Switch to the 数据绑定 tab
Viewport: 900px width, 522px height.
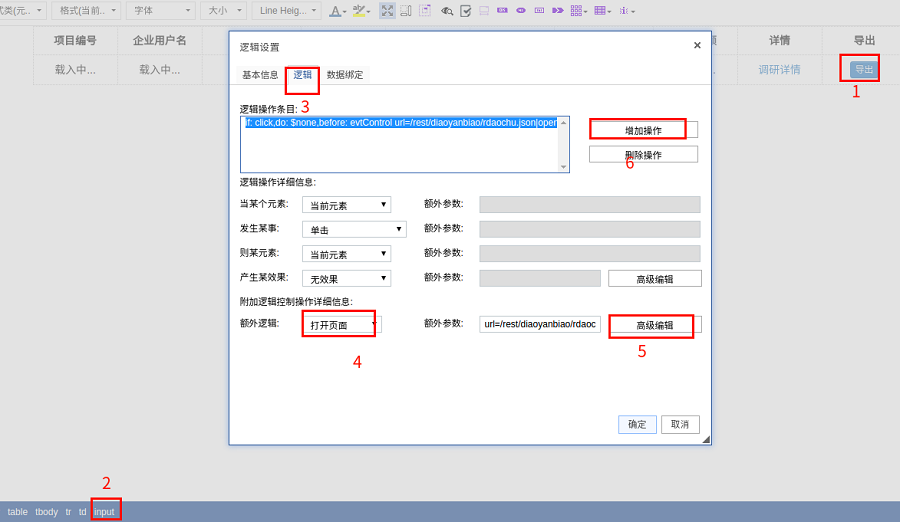click(345, 75)
